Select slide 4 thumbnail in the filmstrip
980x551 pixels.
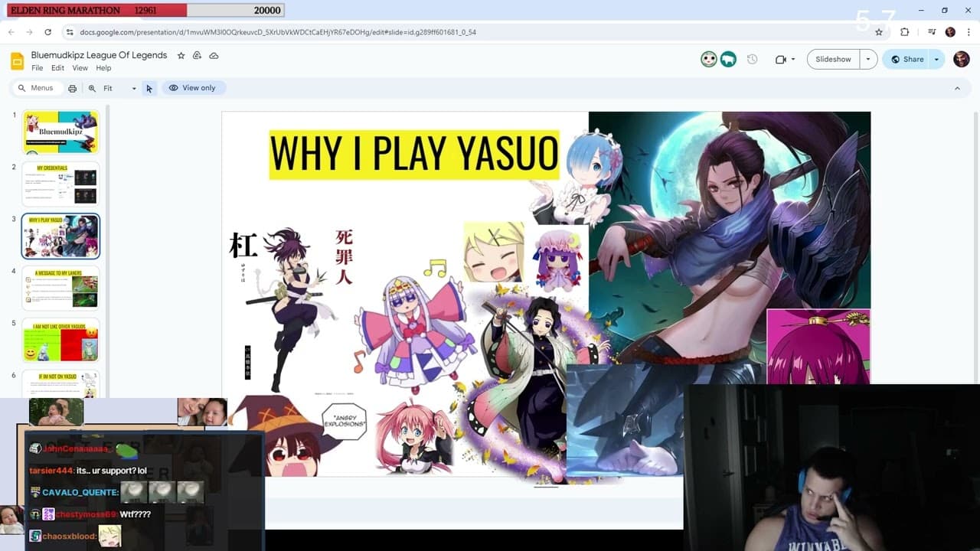point(60,288)
